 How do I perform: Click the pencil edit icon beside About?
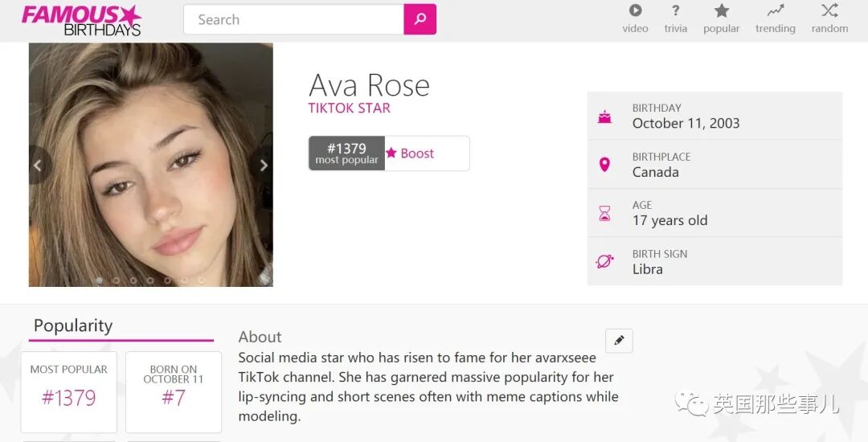point(619,341)
